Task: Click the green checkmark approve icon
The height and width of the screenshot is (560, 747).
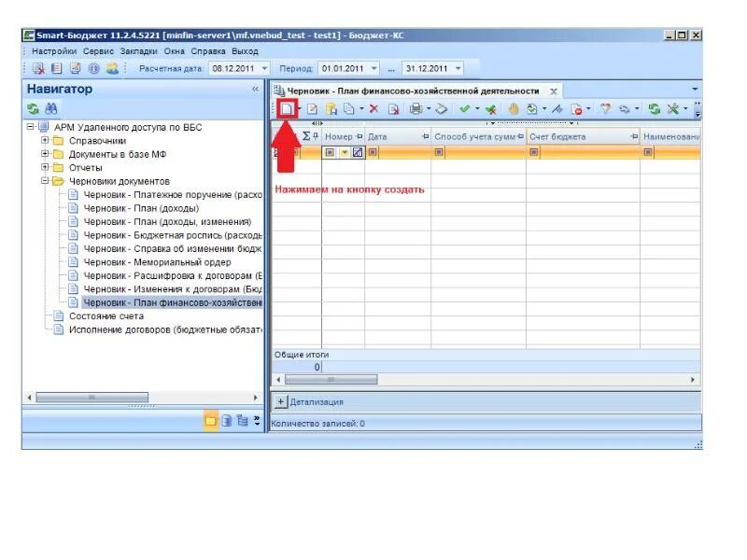Action: pos(464,109)
